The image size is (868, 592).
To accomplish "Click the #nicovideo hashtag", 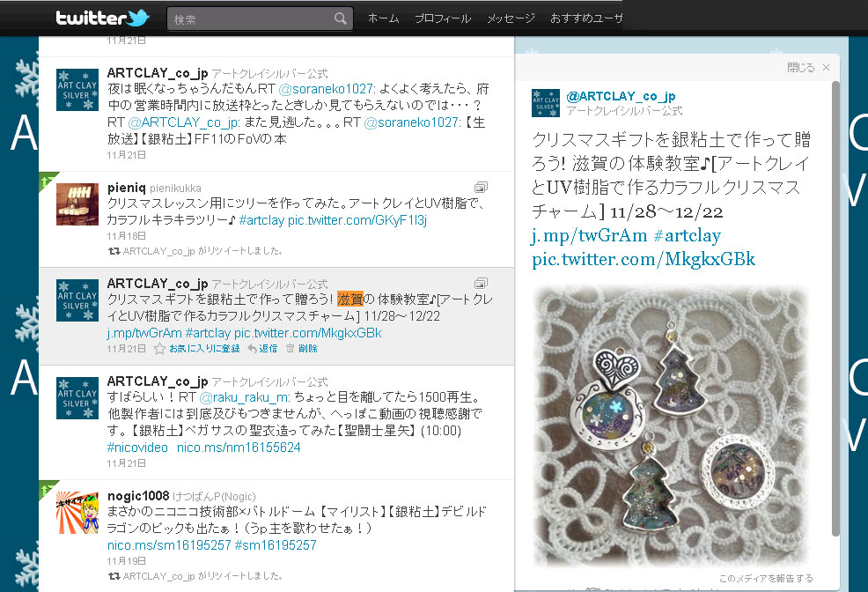I will point(137,448).
